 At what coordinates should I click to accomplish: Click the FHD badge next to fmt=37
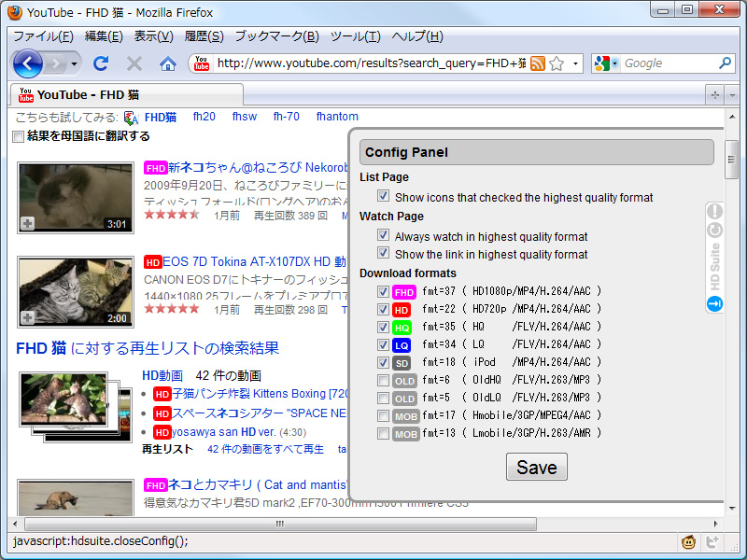click(x=403, y=291)
